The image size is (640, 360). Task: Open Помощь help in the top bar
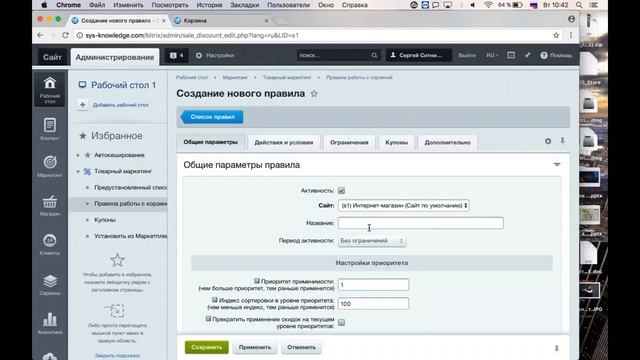(556, 55)
